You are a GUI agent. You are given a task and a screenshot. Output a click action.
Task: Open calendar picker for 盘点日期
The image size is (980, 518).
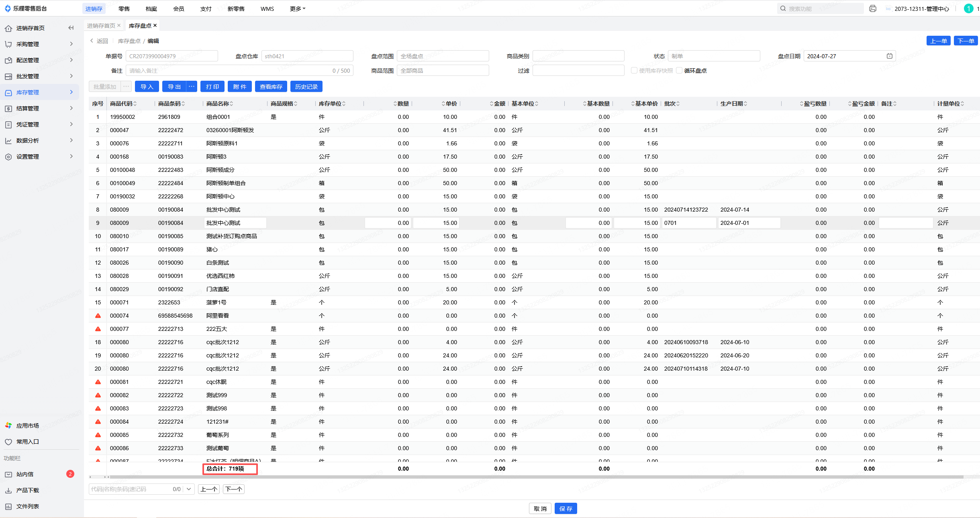tap(889, 56)
